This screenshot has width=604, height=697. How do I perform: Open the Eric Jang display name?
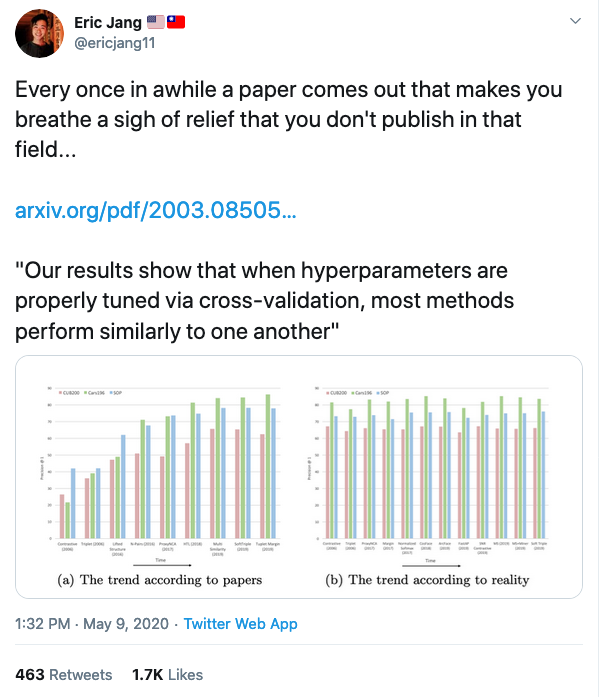(x=108, y=22)
